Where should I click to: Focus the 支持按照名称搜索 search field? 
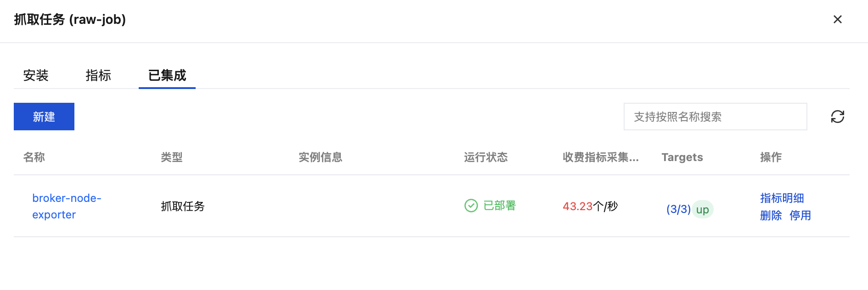(x=715, y=117)
